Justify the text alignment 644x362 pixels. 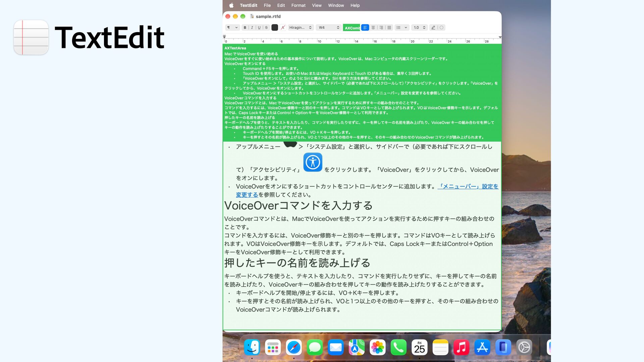tap(389, 28)
